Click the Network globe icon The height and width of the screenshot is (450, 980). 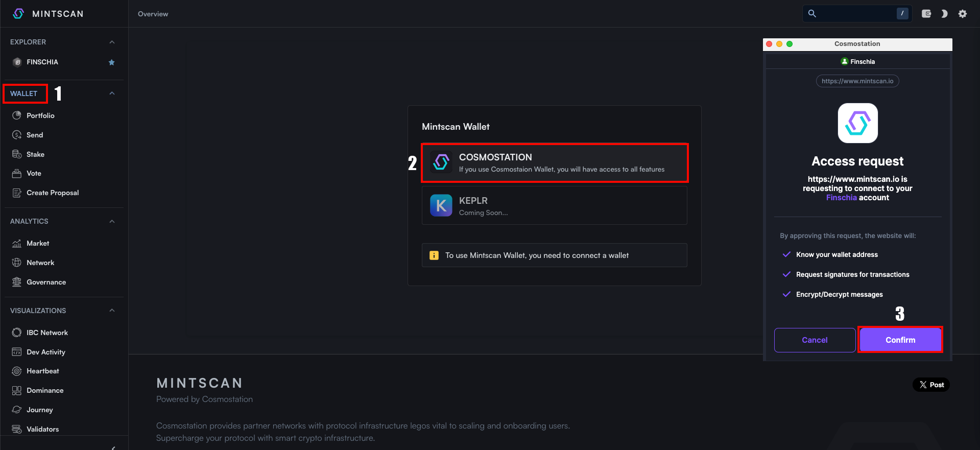pyautogui.click(x=17, y=263)
